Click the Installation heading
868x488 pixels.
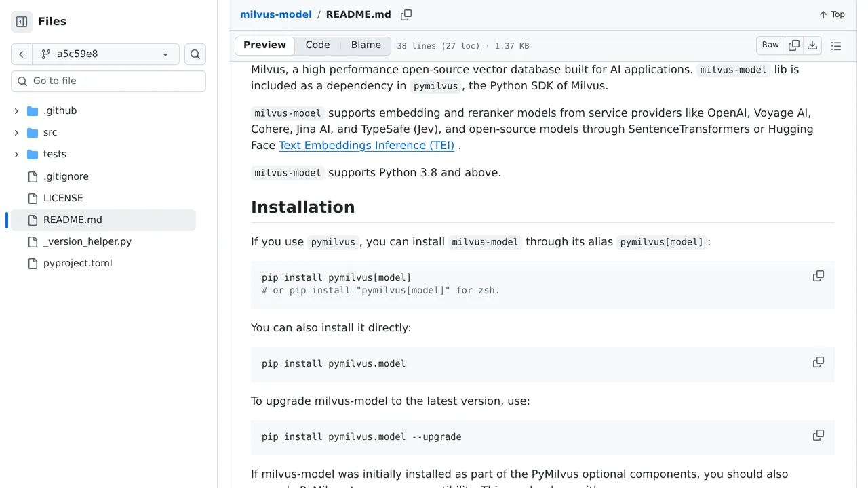303,207
